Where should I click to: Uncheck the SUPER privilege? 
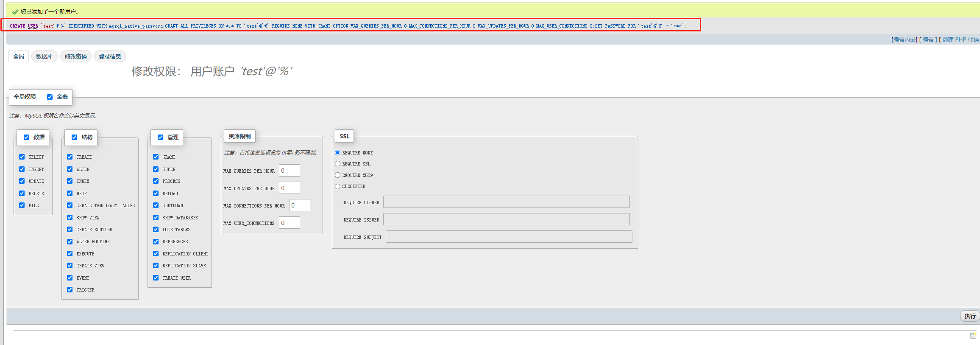[156, 169]
